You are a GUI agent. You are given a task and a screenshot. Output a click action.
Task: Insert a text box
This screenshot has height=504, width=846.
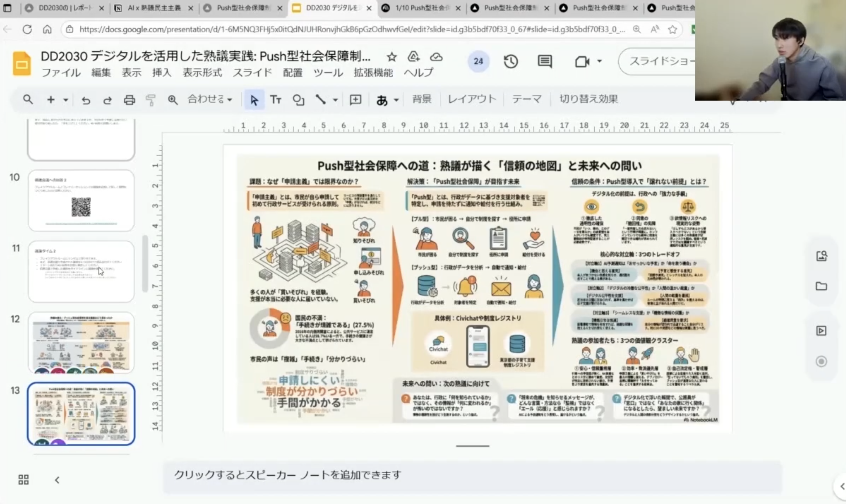point(276,100)
